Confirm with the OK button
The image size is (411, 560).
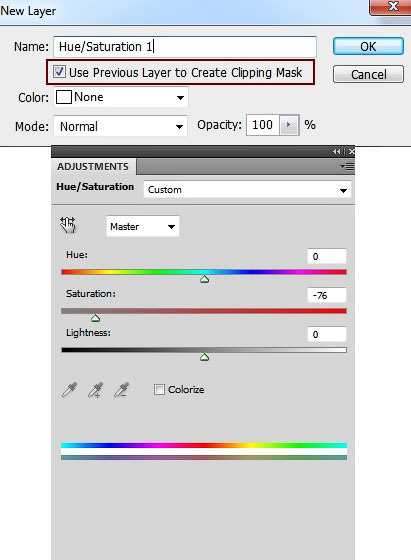[x=368, y=46]
